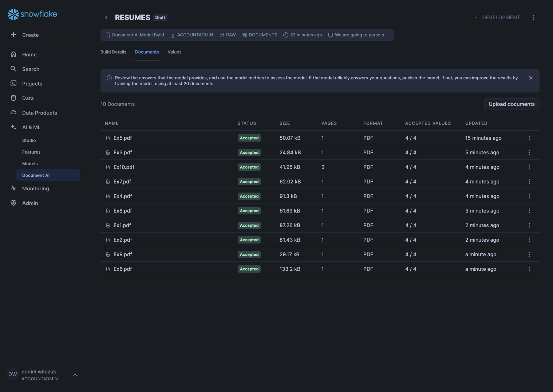Select Document AI in the sidebar
The height and width of the screenshot is (392, 553).
(48, 175)
